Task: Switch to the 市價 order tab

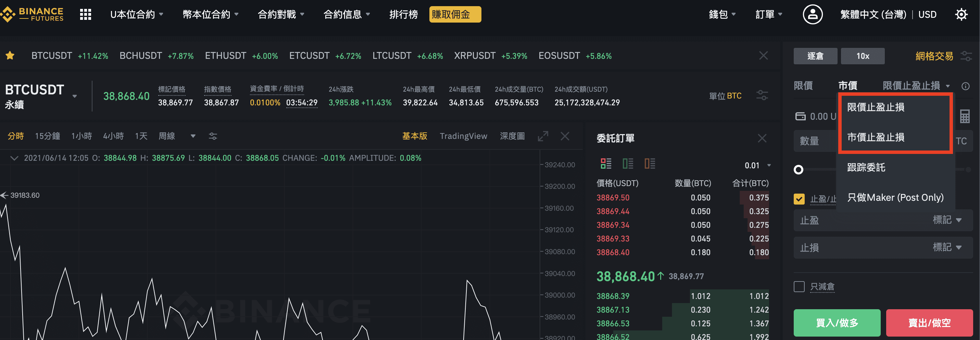Action: click(847, 86)
